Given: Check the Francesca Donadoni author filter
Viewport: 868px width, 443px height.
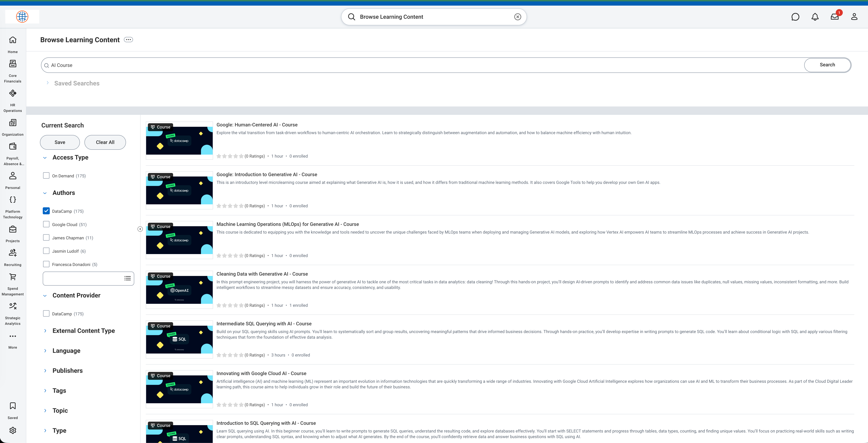Looking at the screenshot, I should pyautogui.click(x=46, y=264).
